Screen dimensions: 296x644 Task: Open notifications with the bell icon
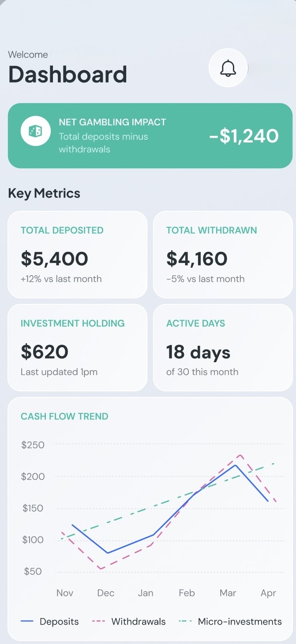tap(228, 68)
